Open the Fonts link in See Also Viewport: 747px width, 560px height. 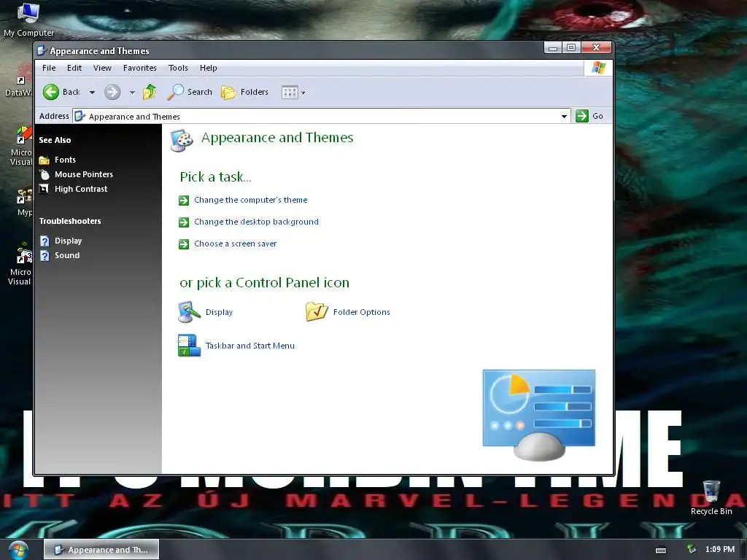click(x=65, y=160)
